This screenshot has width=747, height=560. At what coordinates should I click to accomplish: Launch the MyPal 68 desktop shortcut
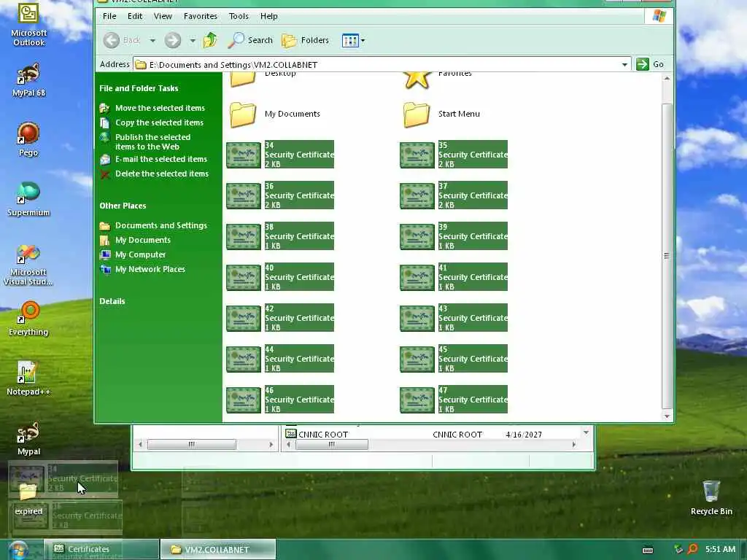point(28,79)
